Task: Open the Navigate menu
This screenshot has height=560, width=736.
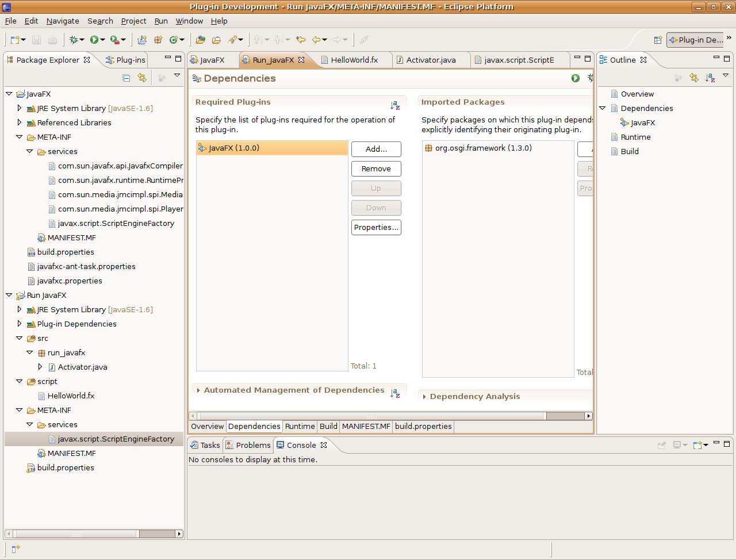Action: (63, 21)
